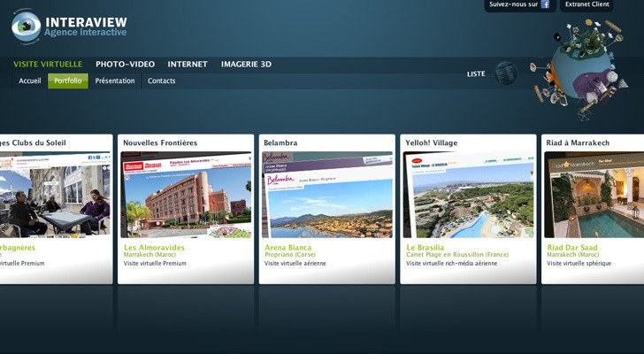Open the Facebook icon link
This screenshot has width=644, height=354.
(545, 4)
